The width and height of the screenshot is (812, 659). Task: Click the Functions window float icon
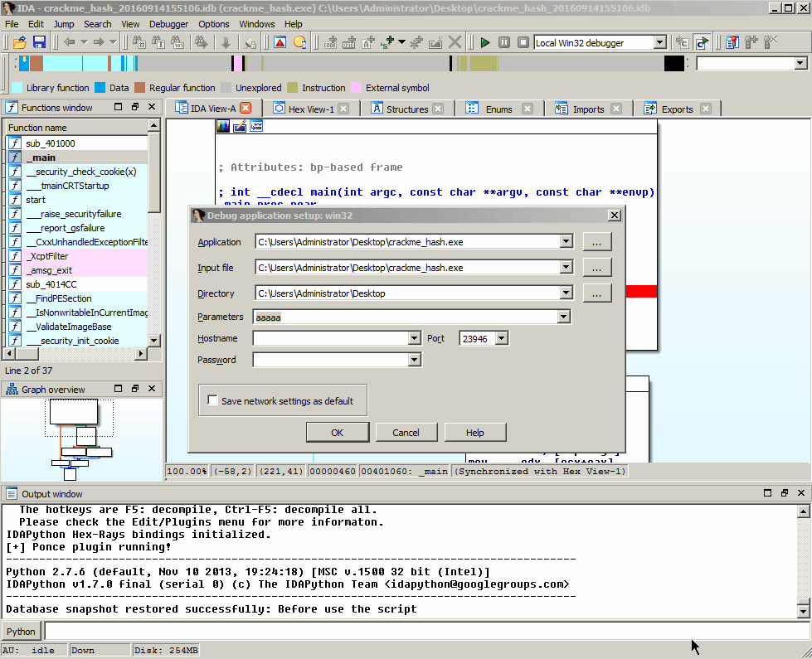click(135, 107)
